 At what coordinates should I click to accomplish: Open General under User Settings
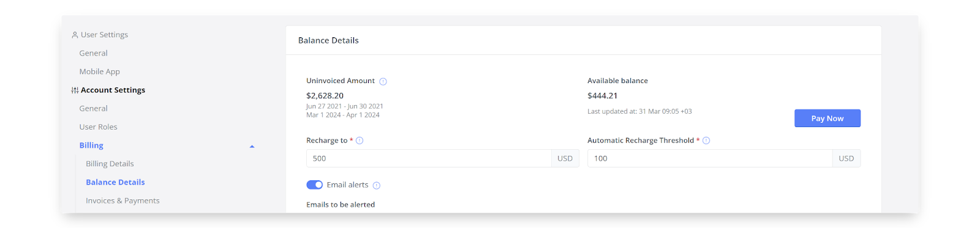pyautogui.click(x=93, y=53)
